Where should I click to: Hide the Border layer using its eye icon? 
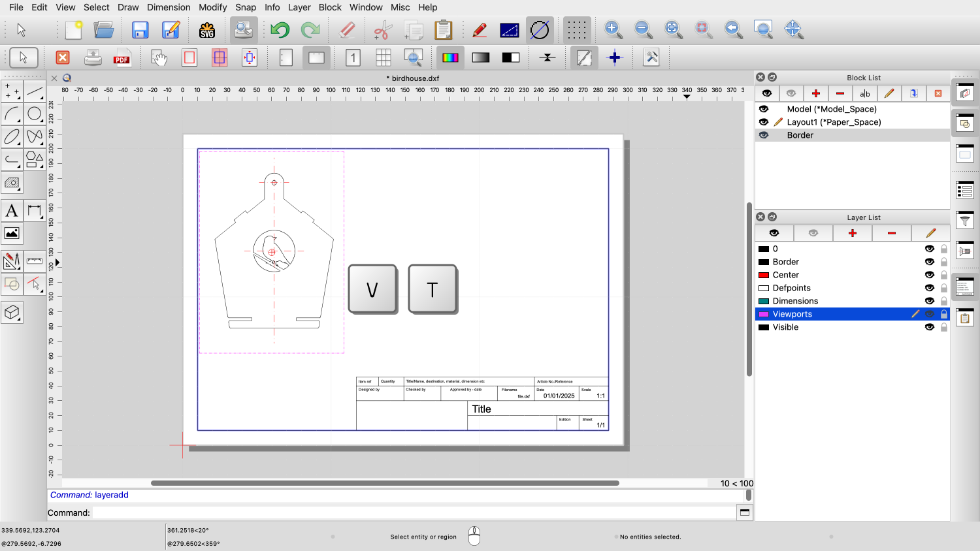[930, 262]
